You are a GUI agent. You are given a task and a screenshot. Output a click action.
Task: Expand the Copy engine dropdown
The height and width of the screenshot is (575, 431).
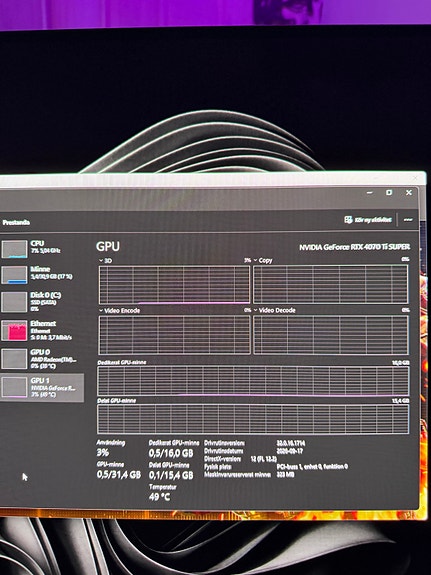[256, 260]
